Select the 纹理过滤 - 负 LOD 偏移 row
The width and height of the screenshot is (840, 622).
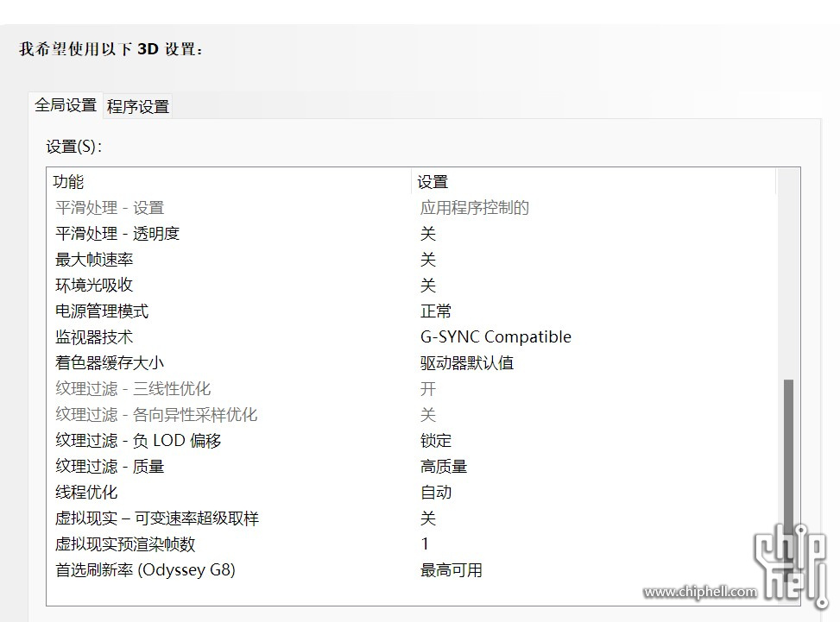tap(411, 441)
